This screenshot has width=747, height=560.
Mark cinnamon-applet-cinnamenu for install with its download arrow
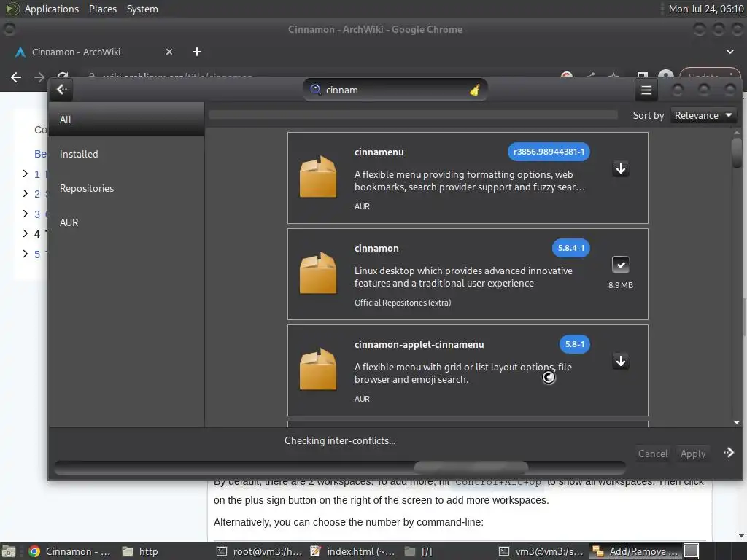(x=620, y=361)
